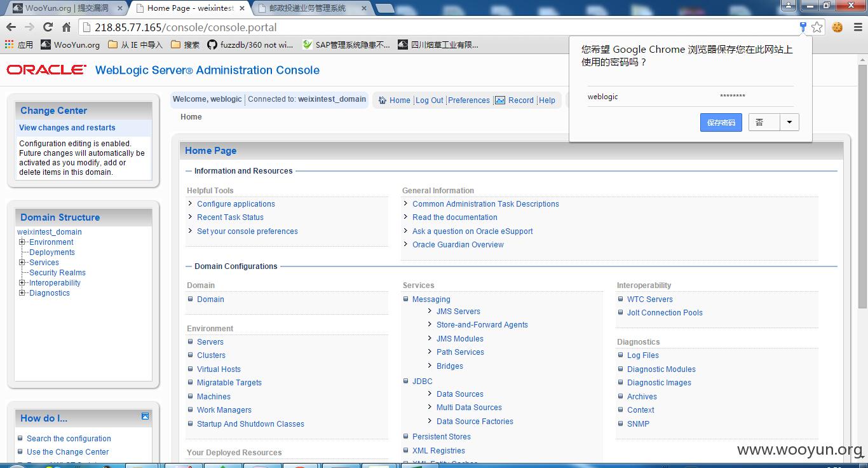
Task: Open the SNMP diagnostics link
Action: [x=638, y=424]
